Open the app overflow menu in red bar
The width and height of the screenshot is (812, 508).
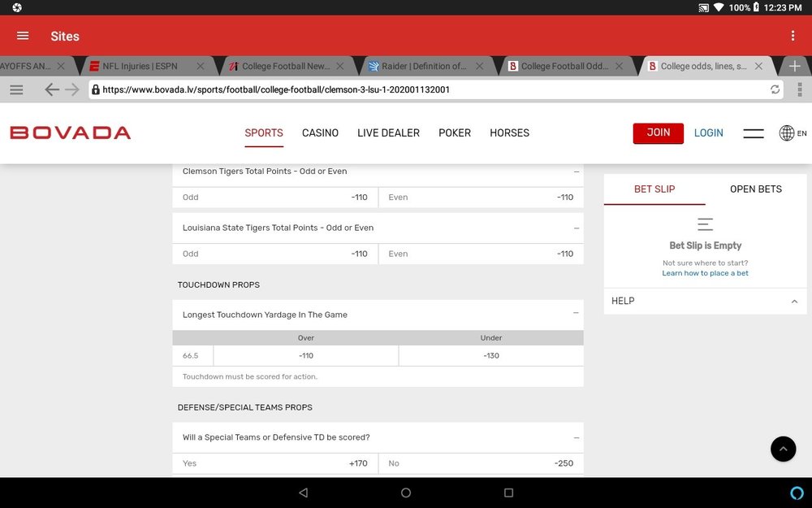[793, 36]
